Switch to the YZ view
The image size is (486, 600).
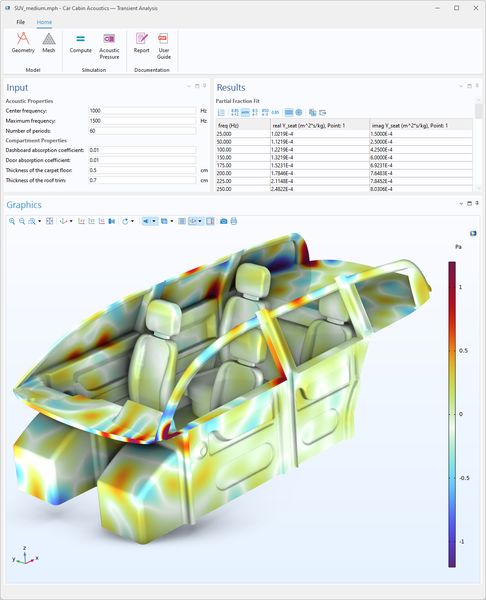pyautogui.click(x=91, y=221)
